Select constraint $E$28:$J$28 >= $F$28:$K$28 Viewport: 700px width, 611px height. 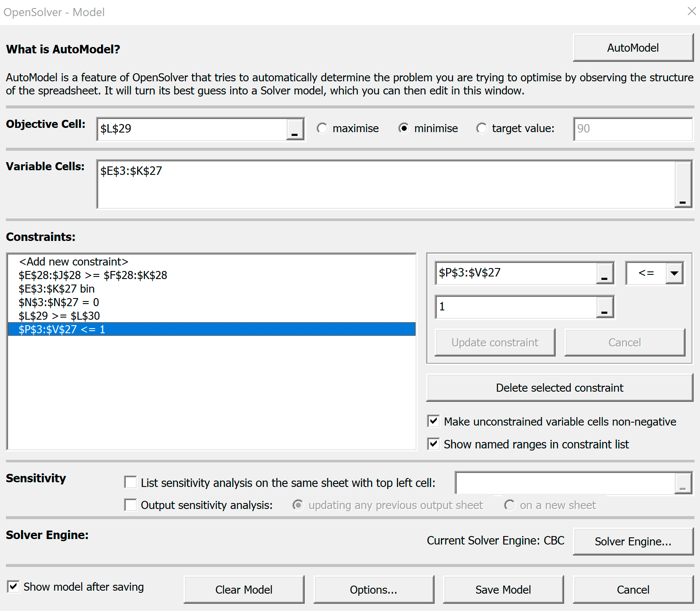coord(212,275)
